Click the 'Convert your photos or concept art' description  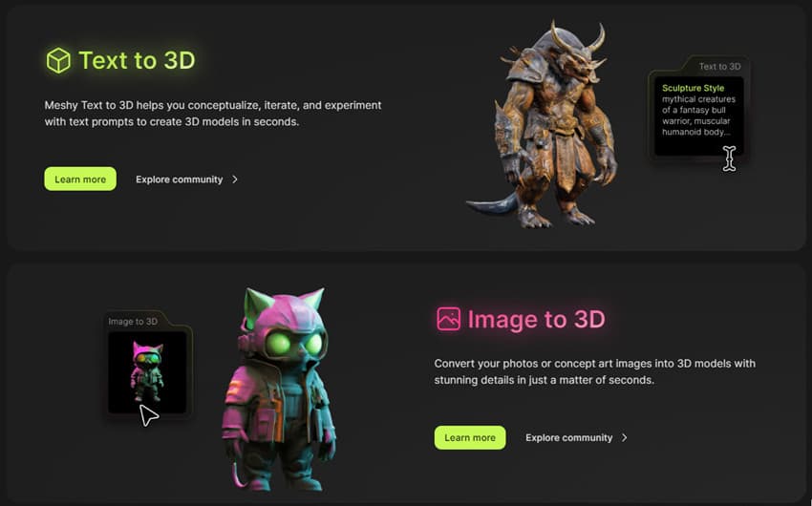click(x=594, y=371)
